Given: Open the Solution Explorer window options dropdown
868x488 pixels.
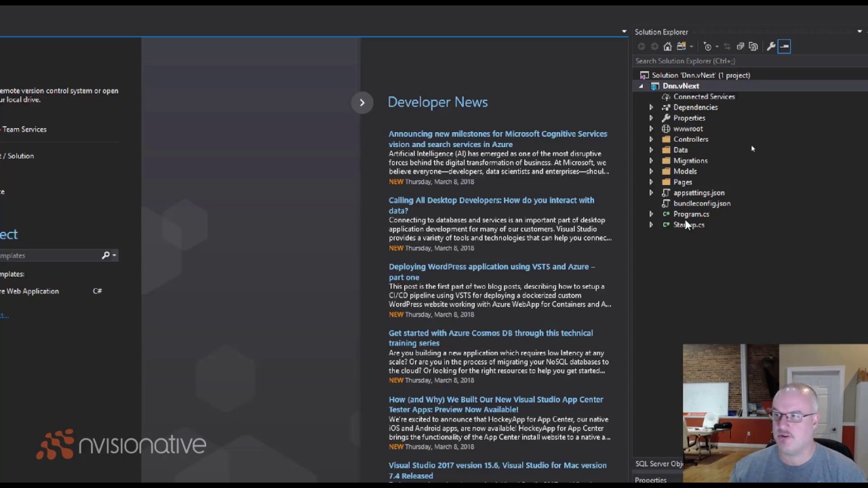Looking at the screenshot, I should (x=859, y=32).
